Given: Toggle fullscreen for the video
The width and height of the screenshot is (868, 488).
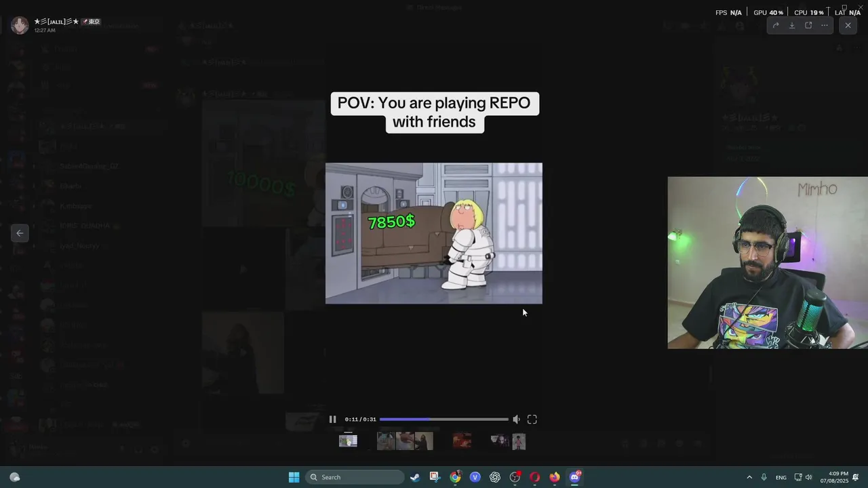Looking at the screenshot, I should pos(532,420).
